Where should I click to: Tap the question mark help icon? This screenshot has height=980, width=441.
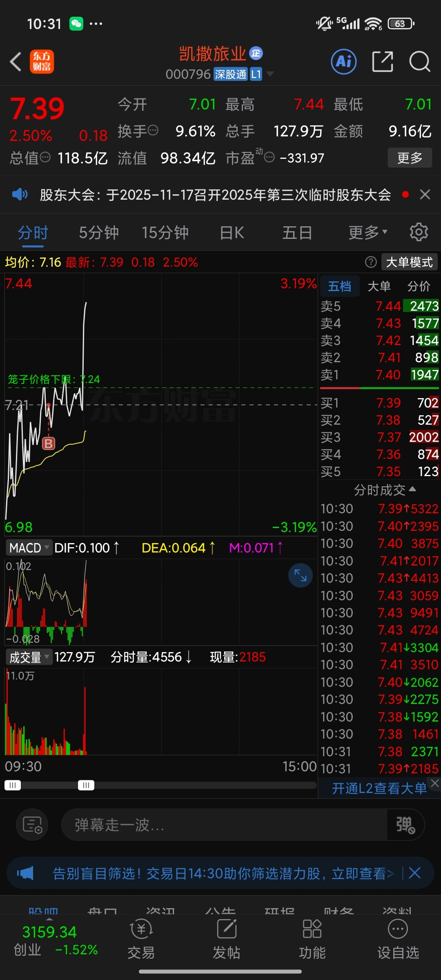[371, 262]
